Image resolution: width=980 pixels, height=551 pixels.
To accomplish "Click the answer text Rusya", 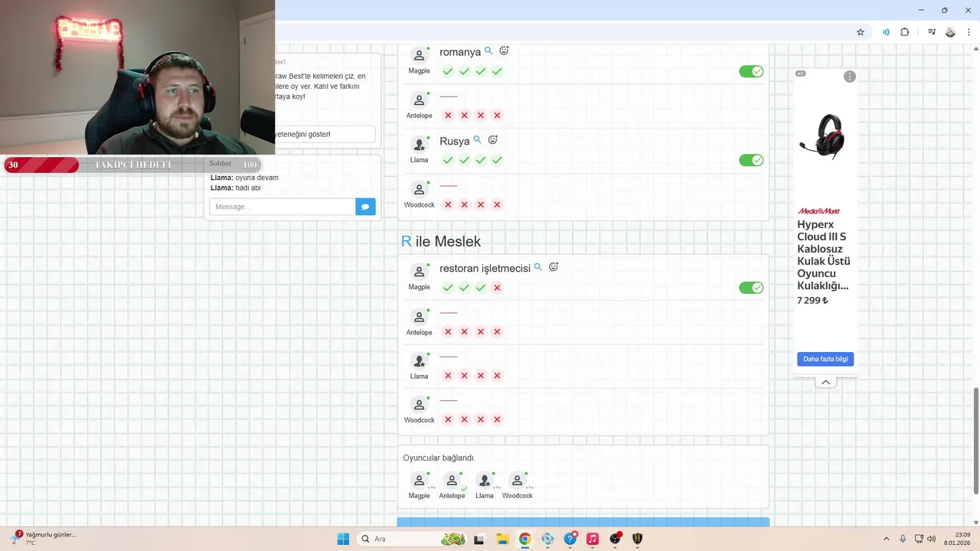I will (455, 142).
